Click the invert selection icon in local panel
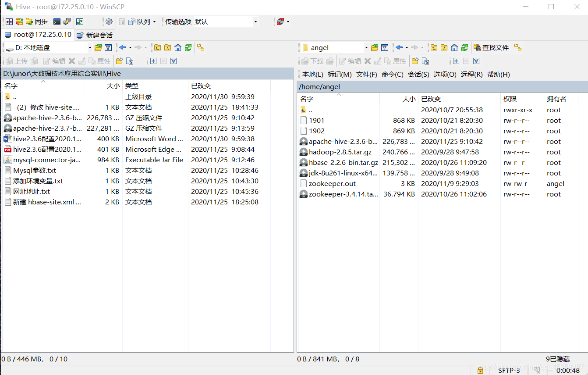This screenshot has width=588, height=375. [174, 61]
